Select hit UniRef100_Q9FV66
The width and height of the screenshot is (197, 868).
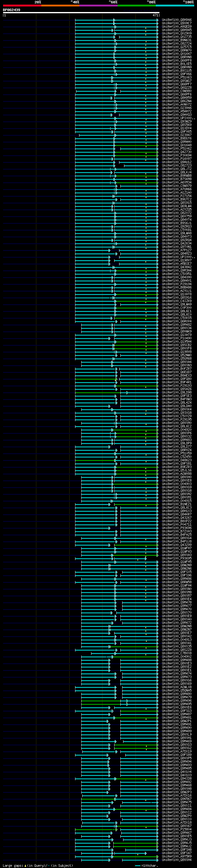pyautogui.click(x=177, y=74)
